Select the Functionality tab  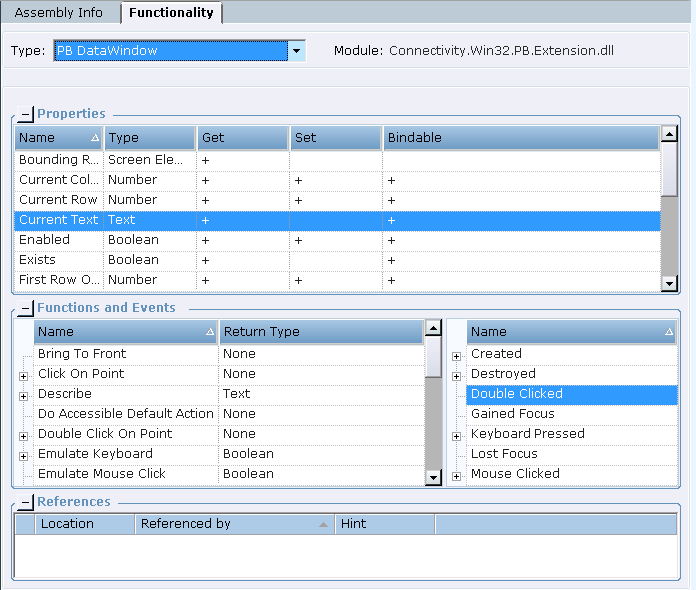(x=171, y=12)
